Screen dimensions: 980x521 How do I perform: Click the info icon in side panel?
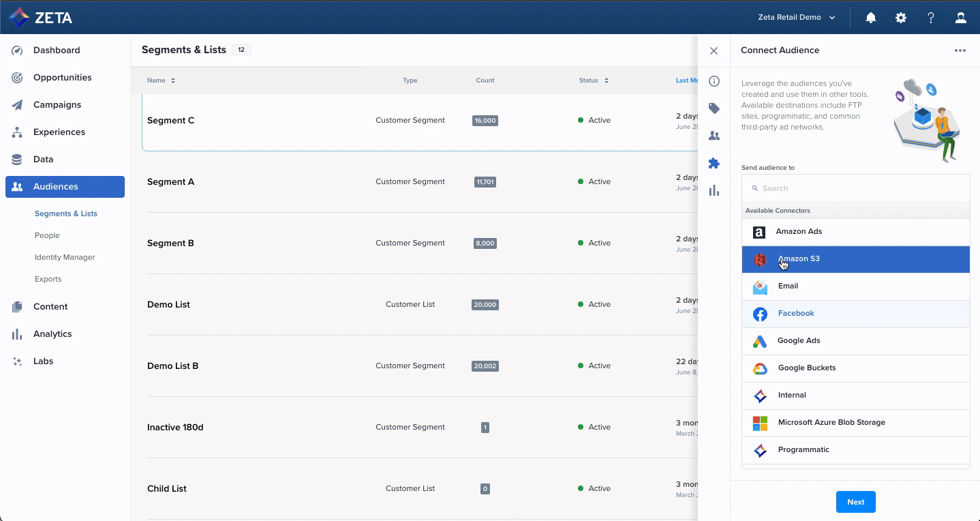[x=714, y=81]
